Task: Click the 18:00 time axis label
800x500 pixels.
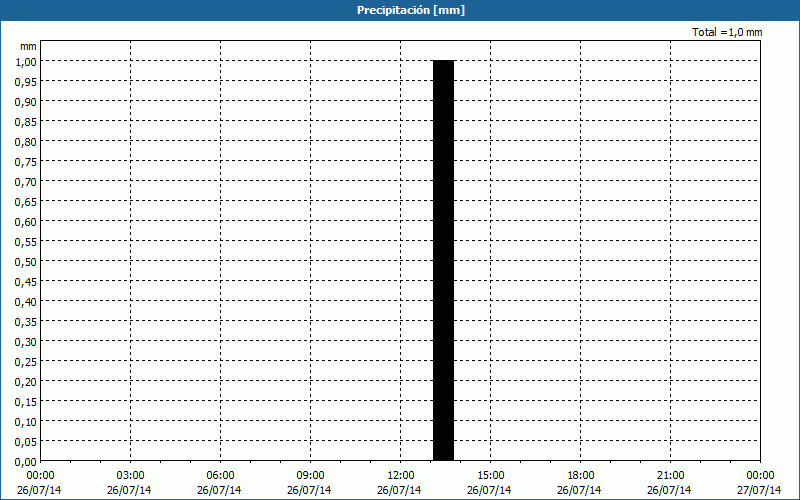Action: pyautogui.click(x=580, y=476)
